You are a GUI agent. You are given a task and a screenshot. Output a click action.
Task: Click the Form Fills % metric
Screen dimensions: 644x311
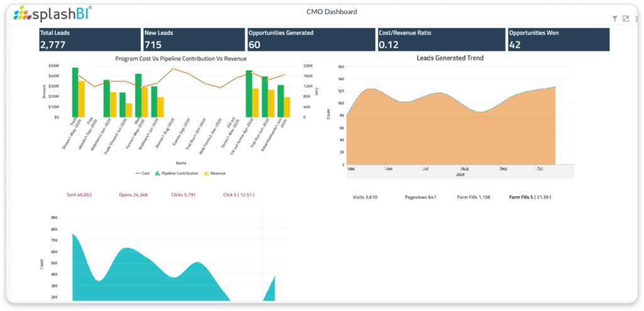pos(530,197)
